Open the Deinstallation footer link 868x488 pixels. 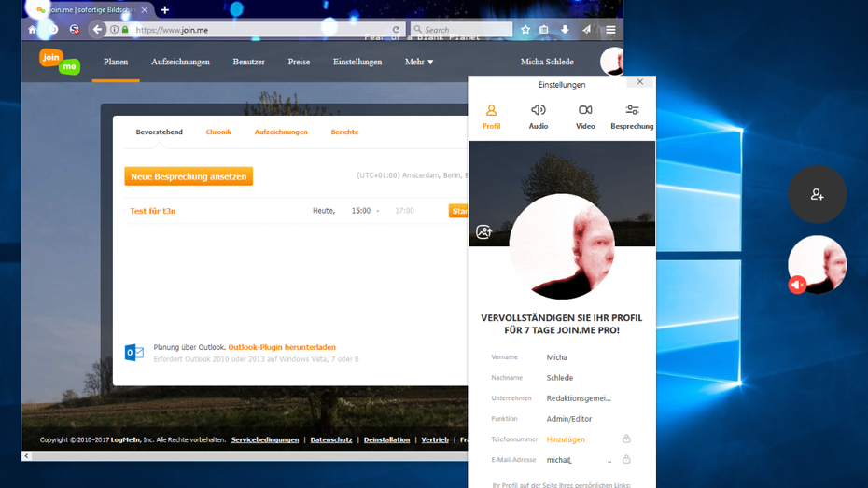(386, 439)
